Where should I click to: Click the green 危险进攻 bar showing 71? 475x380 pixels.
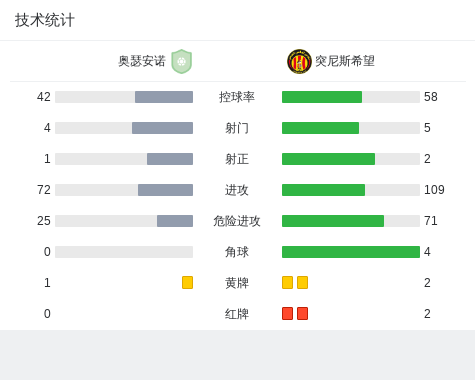point(333,221)
